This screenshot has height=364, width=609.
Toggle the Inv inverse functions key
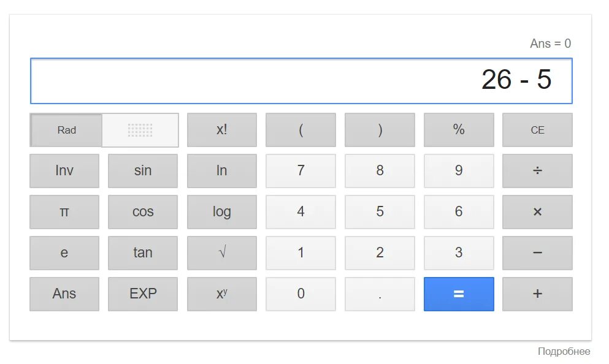[64, 171]
